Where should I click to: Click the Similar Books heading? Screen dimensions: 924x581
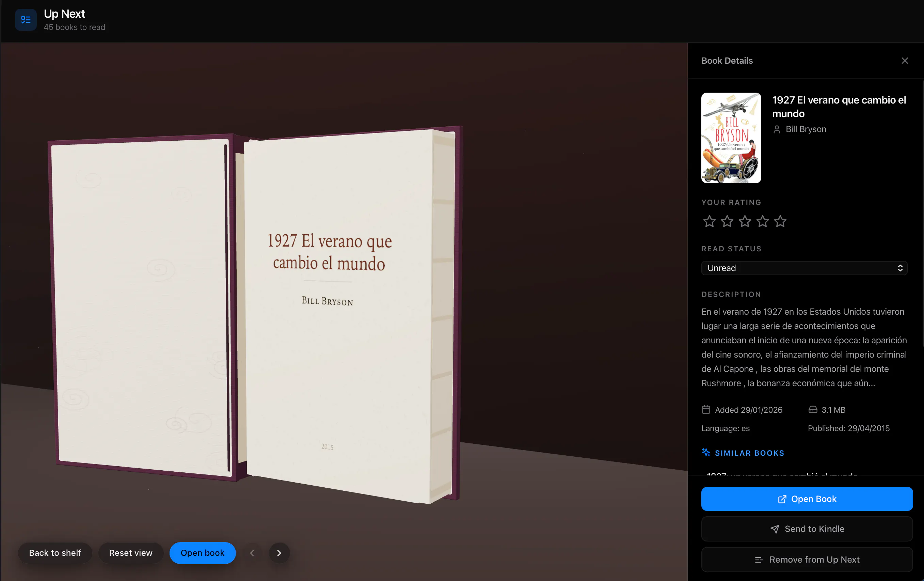(749, 453)
